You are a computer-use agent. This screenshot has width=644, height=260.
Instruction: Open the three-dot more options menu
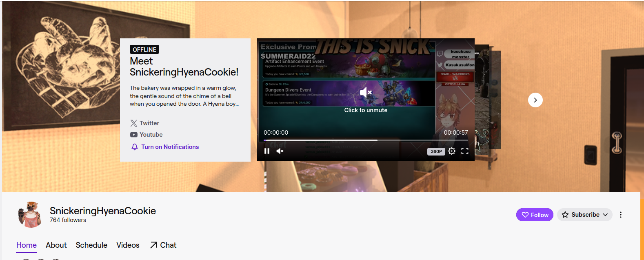point(621,215)
